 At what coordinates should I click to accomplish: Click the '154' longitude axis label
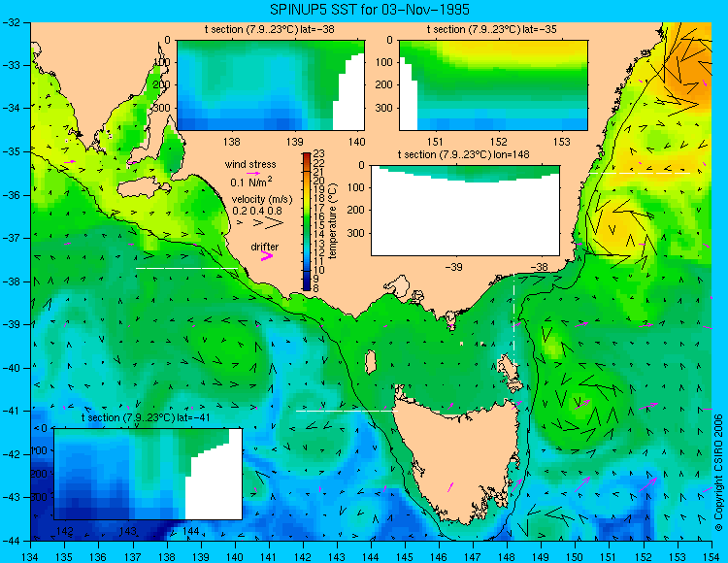pyautogui.click(x=711, y=557)
